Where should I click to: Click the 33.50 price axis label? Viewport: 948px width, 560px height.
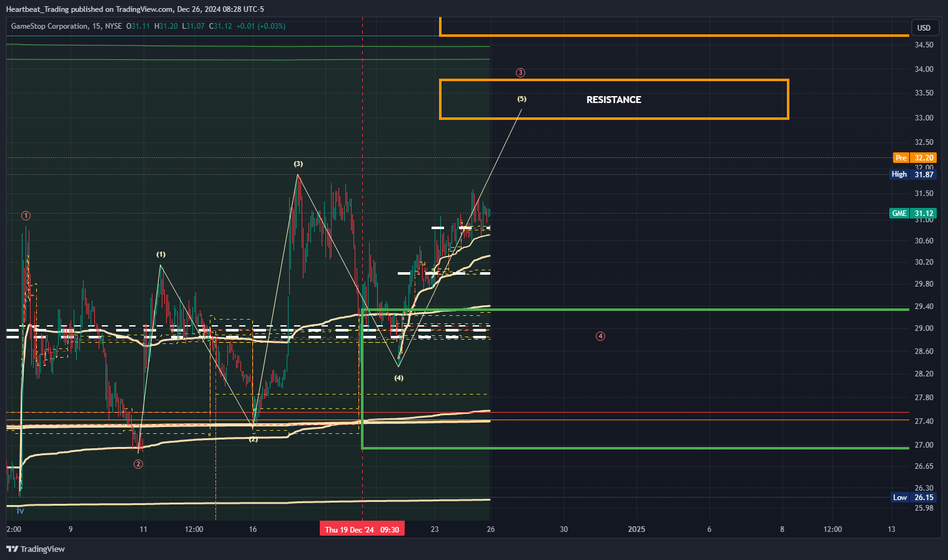(x=924, y=93)
